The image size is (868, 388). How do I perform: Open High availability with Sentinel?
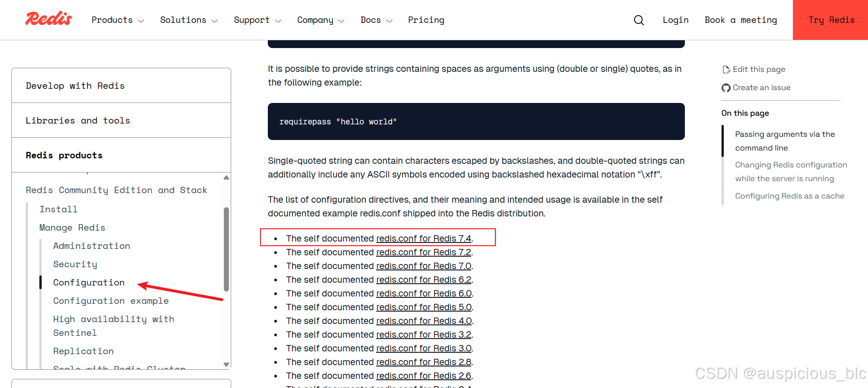tap(114, 326)
